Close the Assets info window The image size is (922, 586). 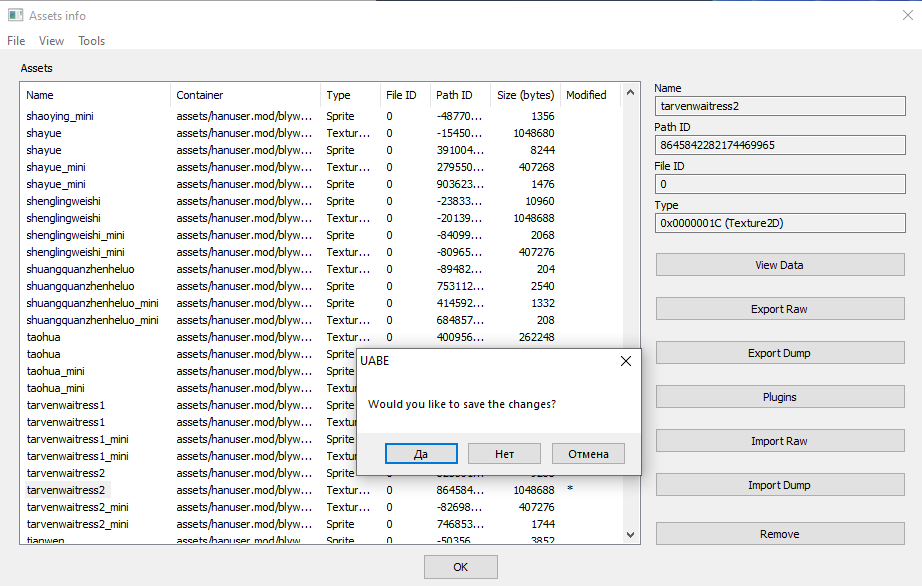(x=908, y=15)
